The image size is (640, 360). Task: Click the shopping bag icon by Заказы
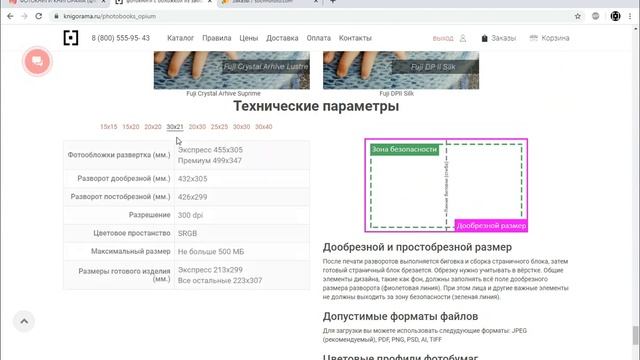tap(484, 38)
